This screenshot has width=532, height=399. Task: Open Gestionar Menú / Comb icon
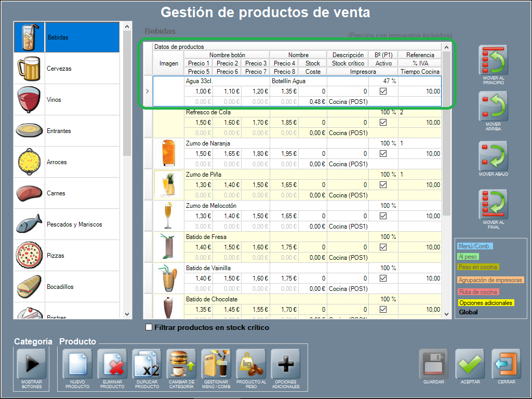point(216,365)
